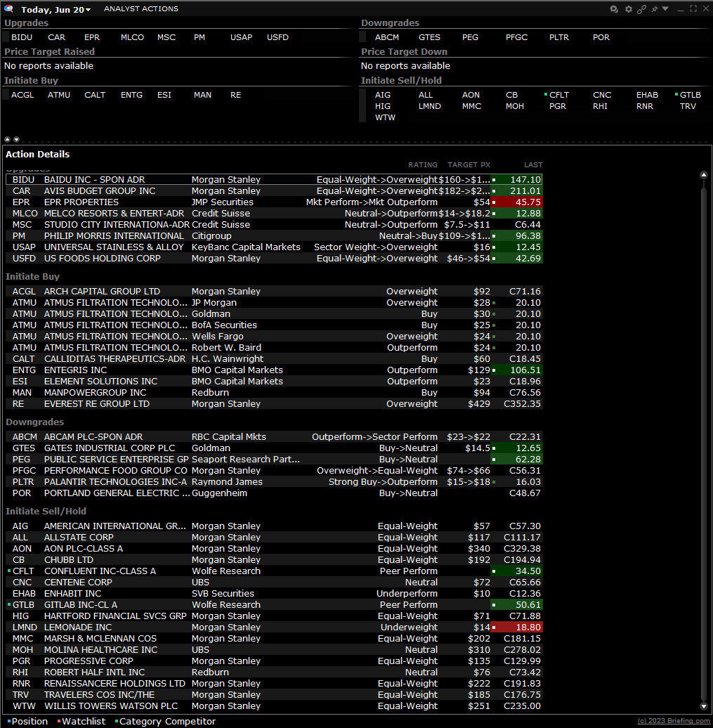Click the chain link grouping icon
Viewport: 713px width, 728px height.
(641, 9)
